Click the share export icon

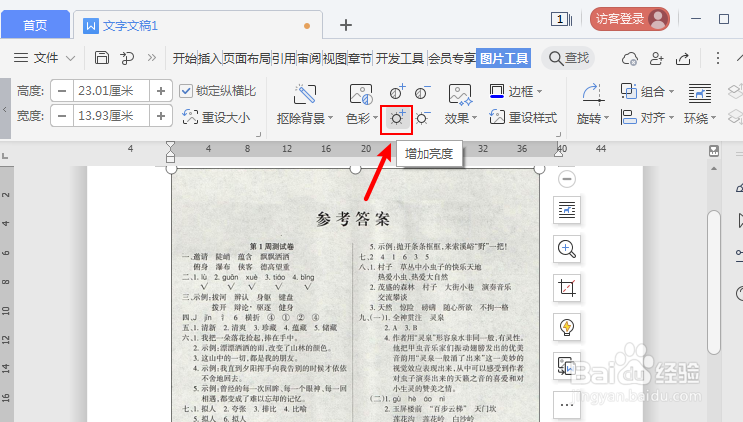pyautogui.click(x=683, y=58)
